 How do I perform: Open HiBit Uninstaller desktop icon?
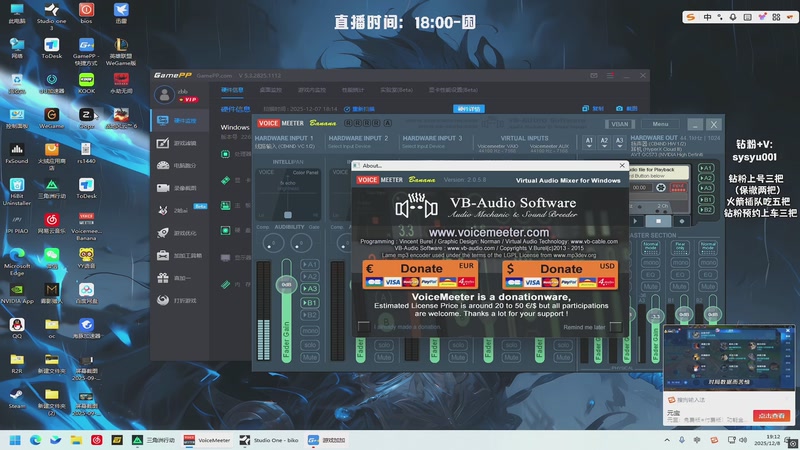point(17,191)
